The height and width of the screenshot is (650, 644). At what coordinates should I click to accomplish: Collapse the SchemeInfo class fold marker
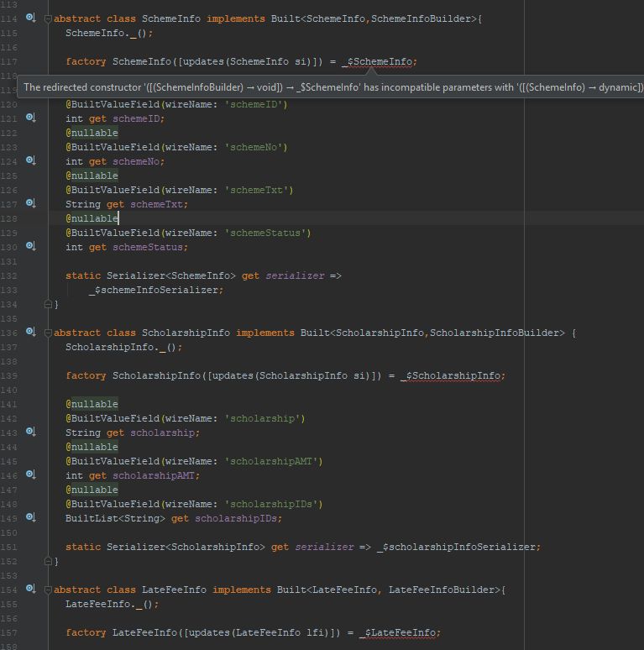tap(48, 19)
